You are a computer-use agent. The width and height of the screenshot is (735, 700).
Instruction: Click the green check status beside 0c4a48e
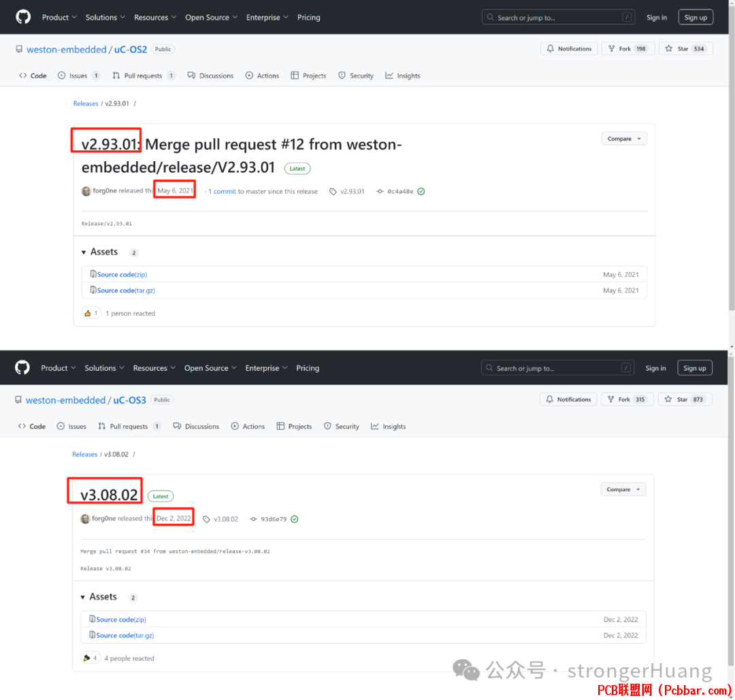click(x=421, y=191)
